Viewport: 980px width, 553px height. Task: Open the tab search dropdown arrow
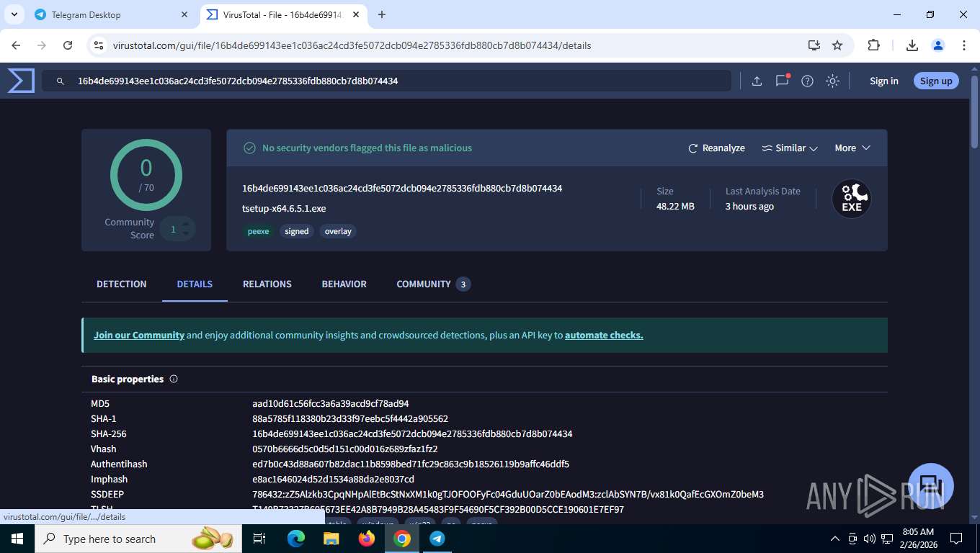click(14, 14)
